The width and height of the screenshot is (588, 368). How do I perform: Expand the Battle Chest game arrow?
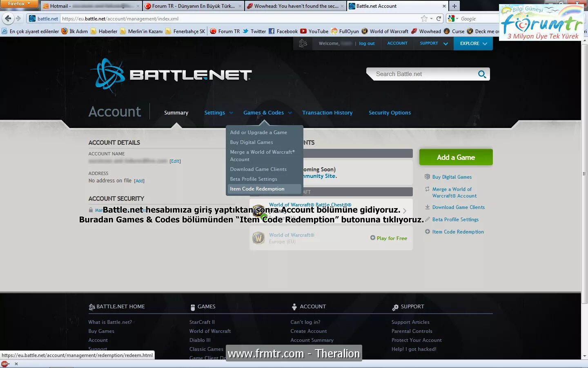pos(405,211)
